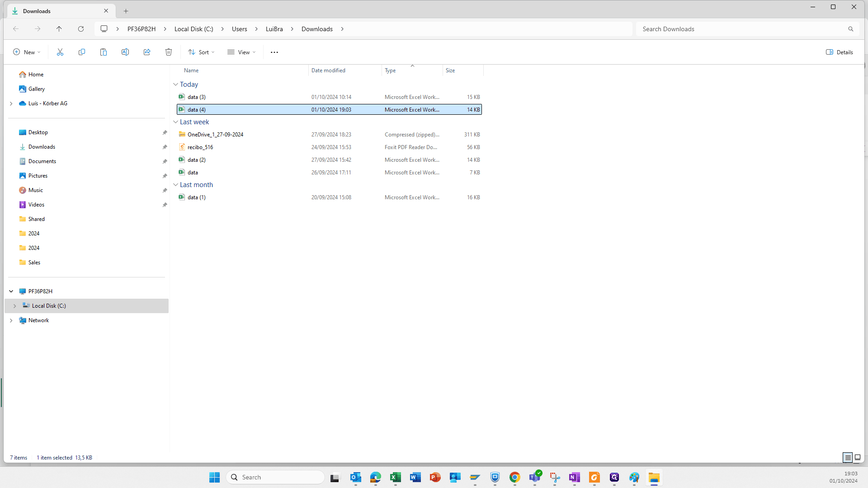
Task: Expand Local Disk (C:) tree node
Action: coord(14,306)
